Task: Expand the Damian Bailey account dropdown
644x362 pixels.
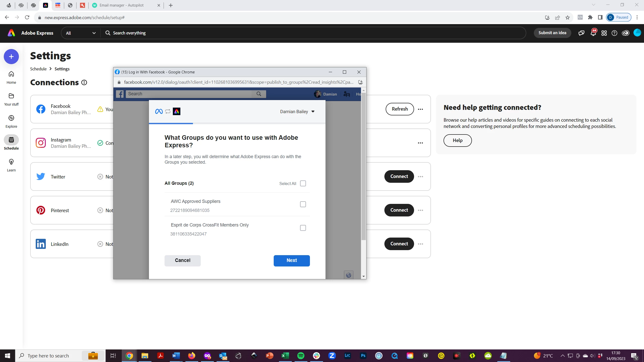Action: [297, 112]
